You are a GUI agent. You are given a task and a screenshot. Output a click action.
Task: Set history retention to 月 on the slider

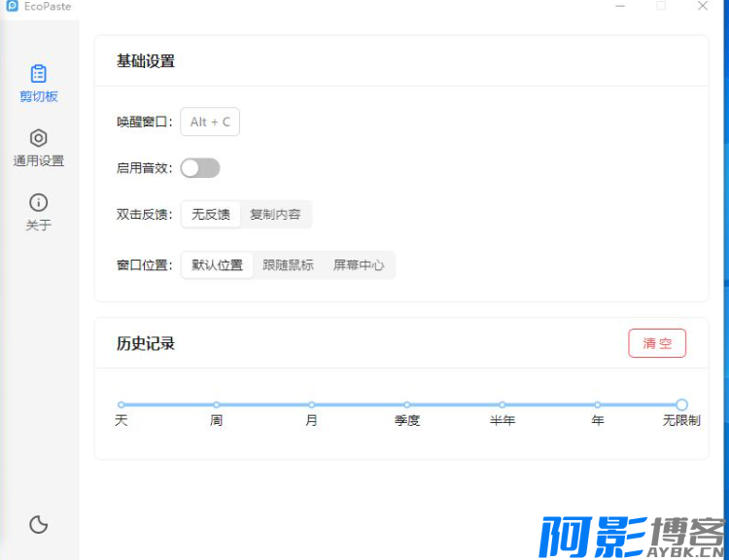pos(311,404)
